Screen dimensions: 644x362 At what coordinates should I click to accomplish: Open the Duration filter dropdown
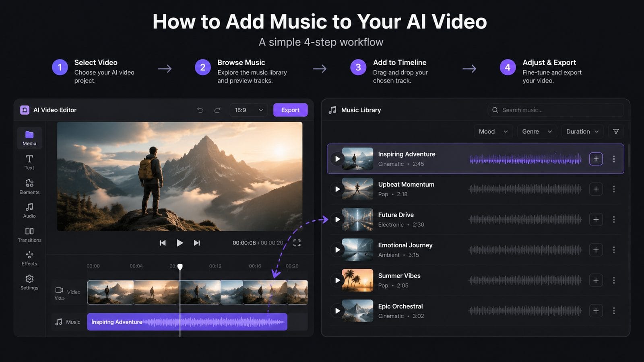click(x=582, y=132)
